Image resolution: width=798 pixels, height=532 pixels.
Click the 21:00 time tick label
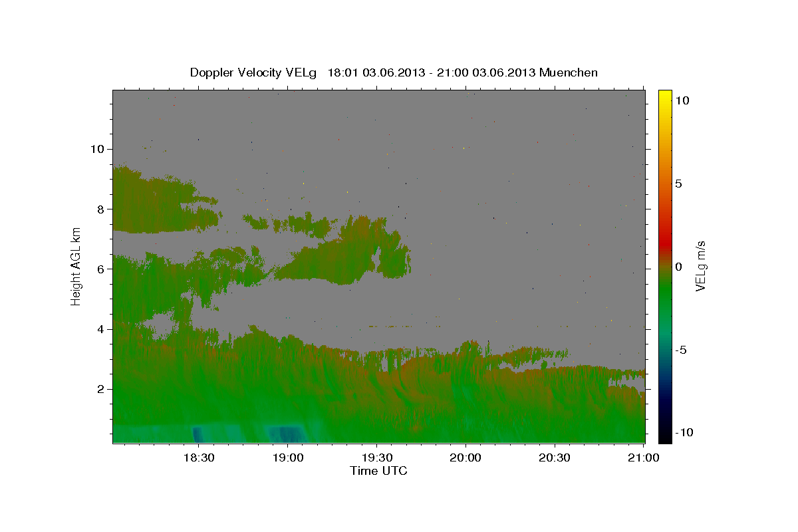644,458
